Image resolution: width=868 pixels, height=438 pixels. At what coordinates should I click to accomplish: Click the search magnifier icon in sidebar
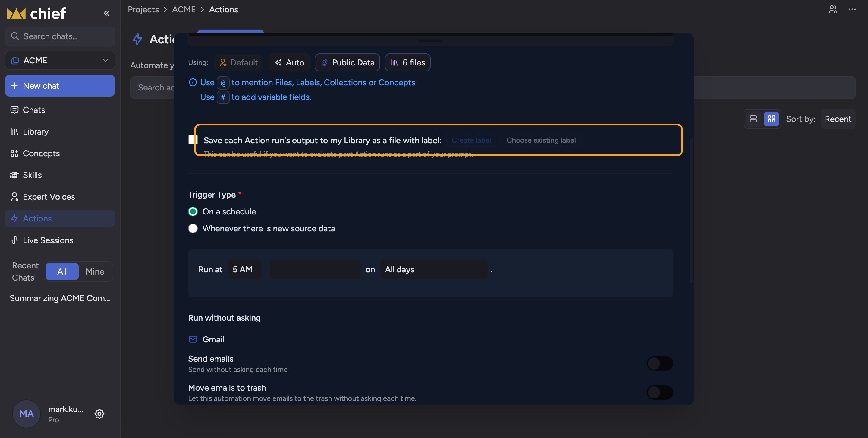click(x=15, y=36)
